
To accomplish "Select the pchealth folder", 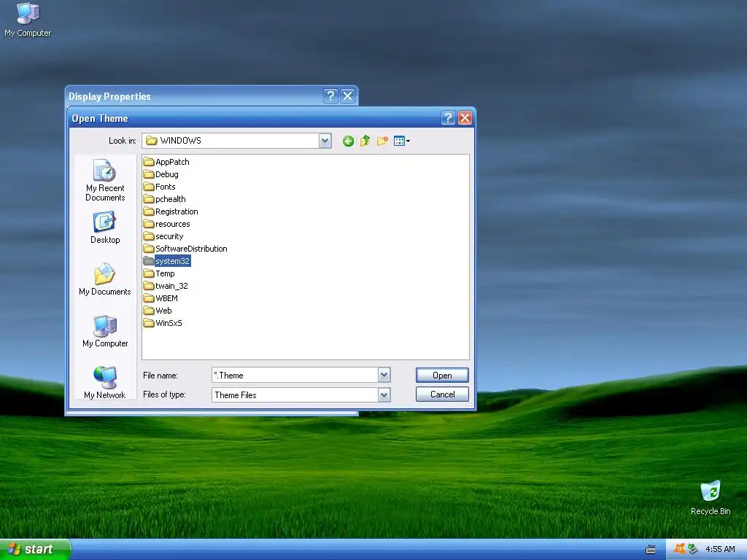I will point(165,199).
